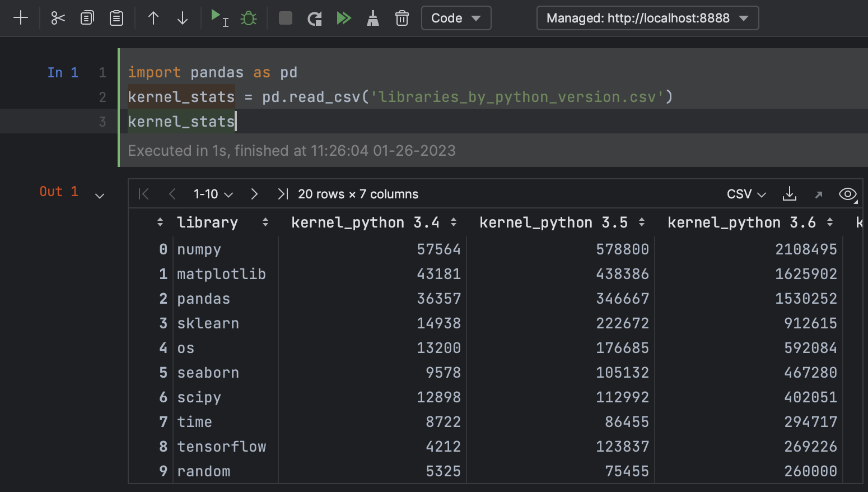Sort by kernel_python 3.4 column
The image size is (868, 492).
(454, 222)
